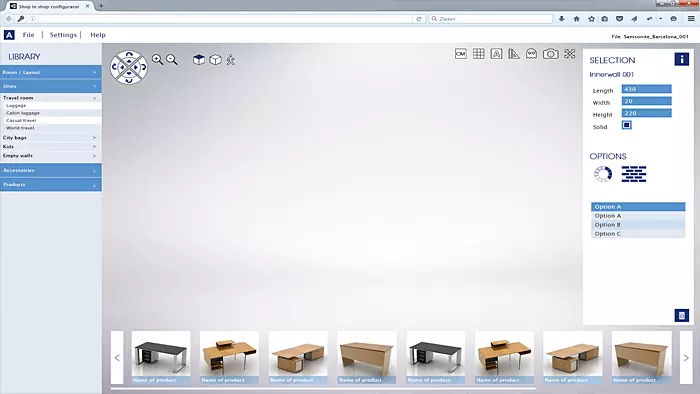Reload page with browser refresh icon
This screenshot has height=394, width=700.
[x=419, y=19]
